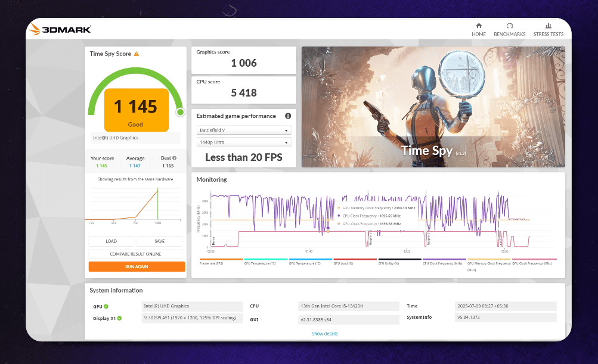Click the Best score info icon
598x364 pixels.
pyautogui.click(x=174, y=158)
